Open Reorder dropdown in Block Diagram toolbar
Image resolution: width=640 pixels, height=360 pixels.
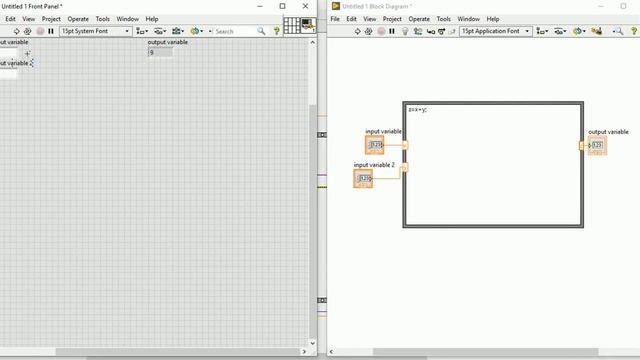(578, 31)
